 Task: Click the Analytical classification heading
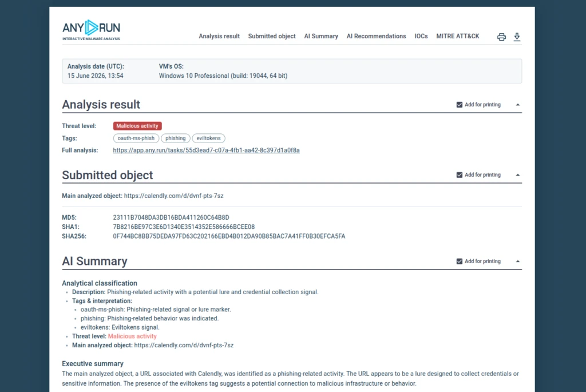pyautogui.click(x=100, y=283)
